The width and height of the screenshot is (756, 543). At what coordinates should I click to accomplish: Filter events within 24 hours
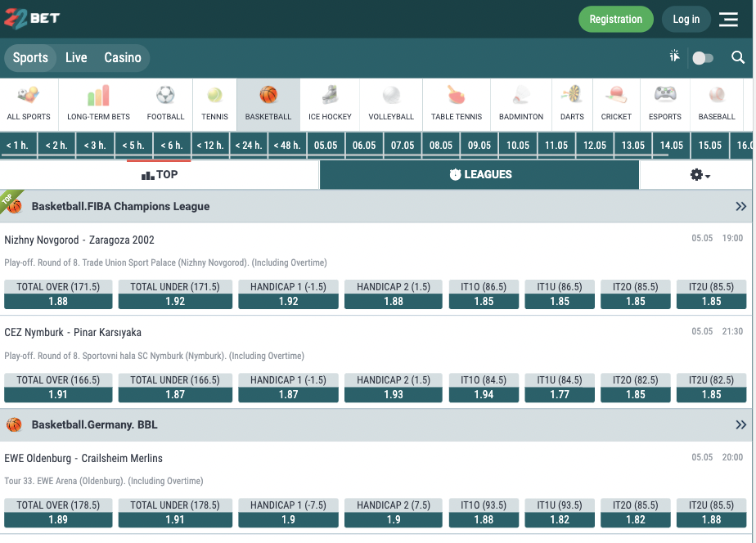249,145
